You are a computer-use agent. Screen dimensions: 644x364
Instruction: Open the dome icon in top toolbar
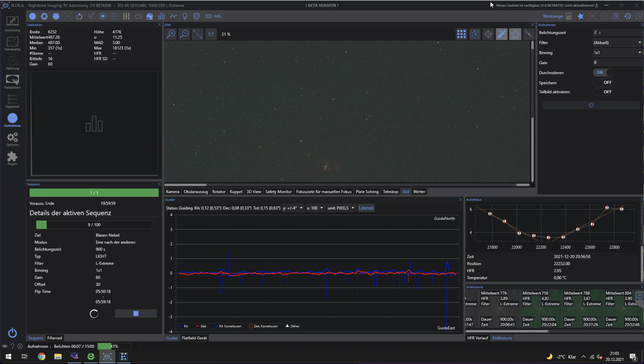150,16
